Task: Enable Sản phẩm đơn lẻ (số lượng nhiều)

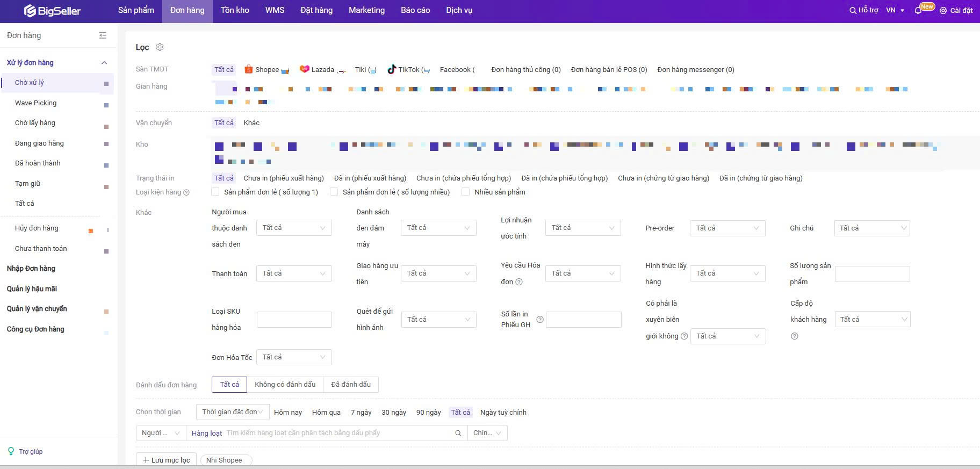Action: 334,192
